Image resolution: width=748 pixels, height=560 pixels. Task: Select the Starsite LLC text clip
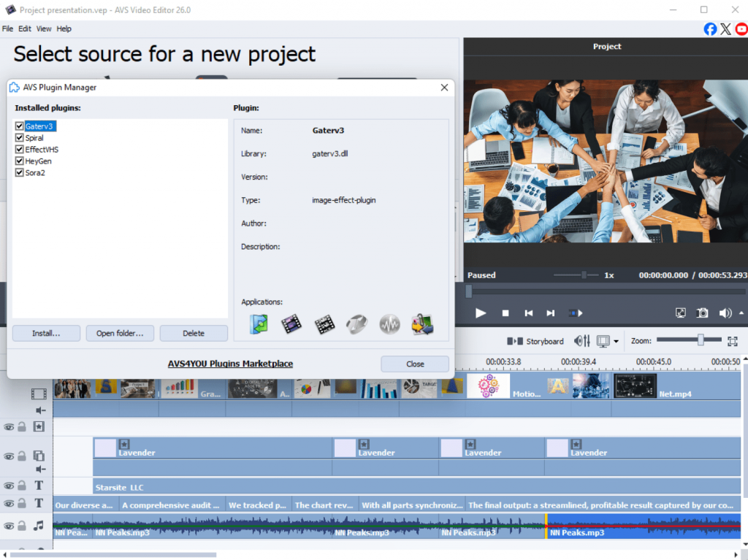pos(416,487)
